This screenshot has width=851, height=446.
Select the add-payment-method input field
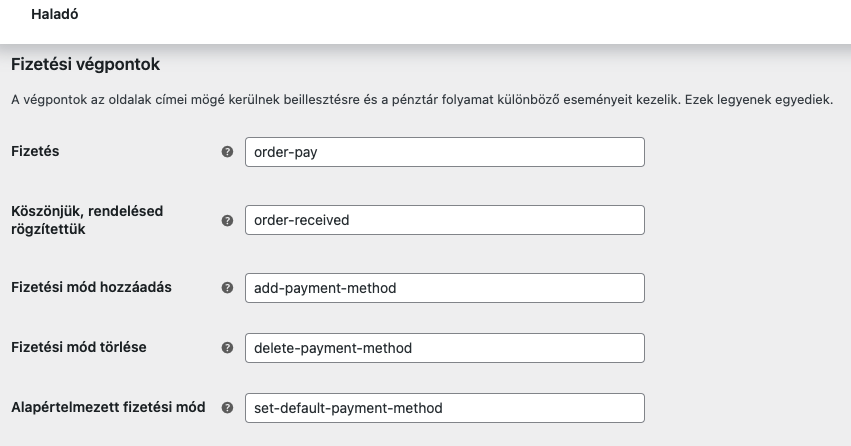point(444,288)
